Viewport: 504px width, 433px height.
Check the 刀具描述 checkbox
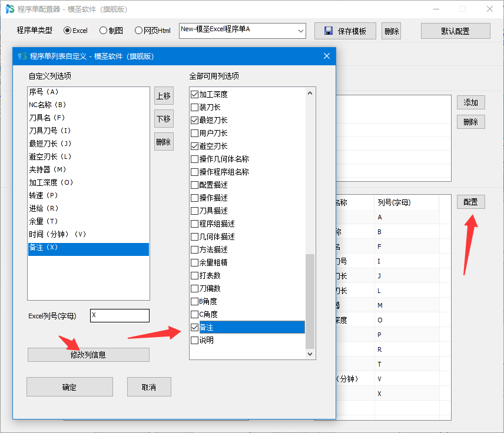pos(194,211)
